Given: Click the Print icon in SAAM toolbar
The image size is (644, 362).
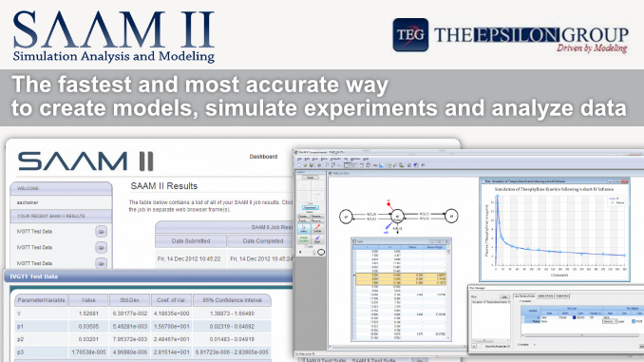Looking at the screenshot, I should coord(319,165).
